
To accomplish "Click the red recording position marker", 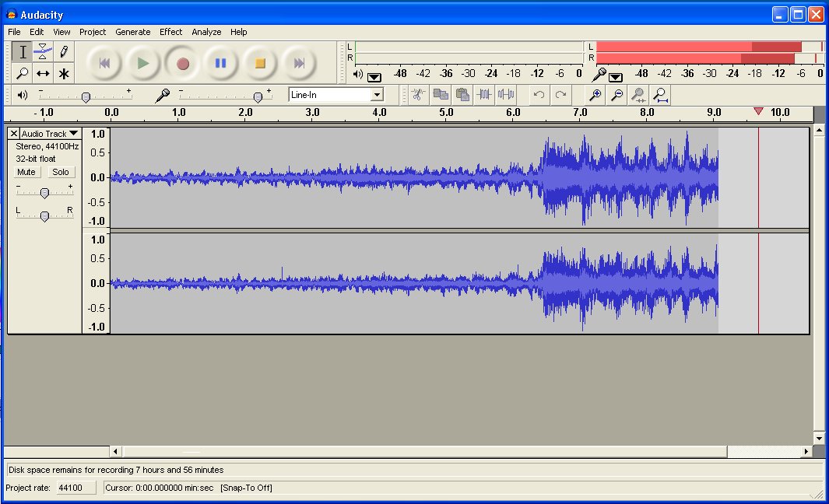I will (758, 111).
